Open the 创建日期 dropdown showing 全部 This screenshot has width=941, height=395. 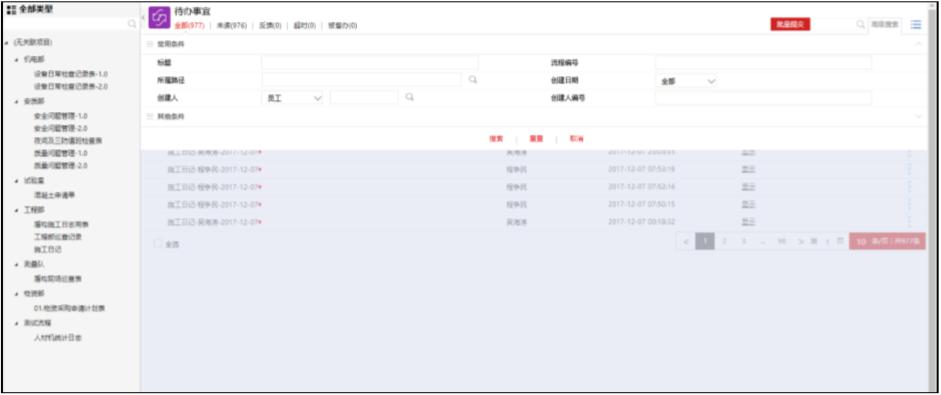click(686, 81)
